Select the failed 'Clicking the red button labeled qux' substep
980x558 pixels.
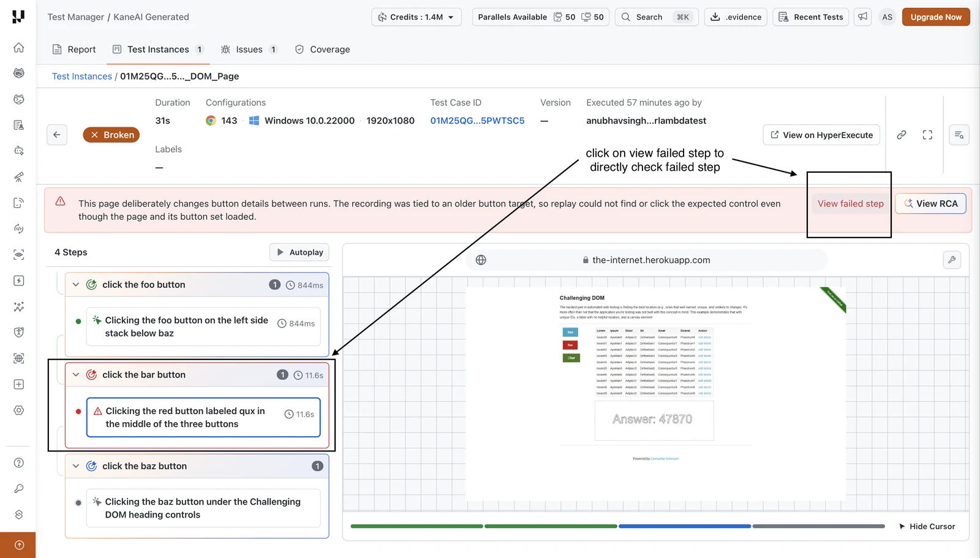pyautogui.click(x=203, y=418)
